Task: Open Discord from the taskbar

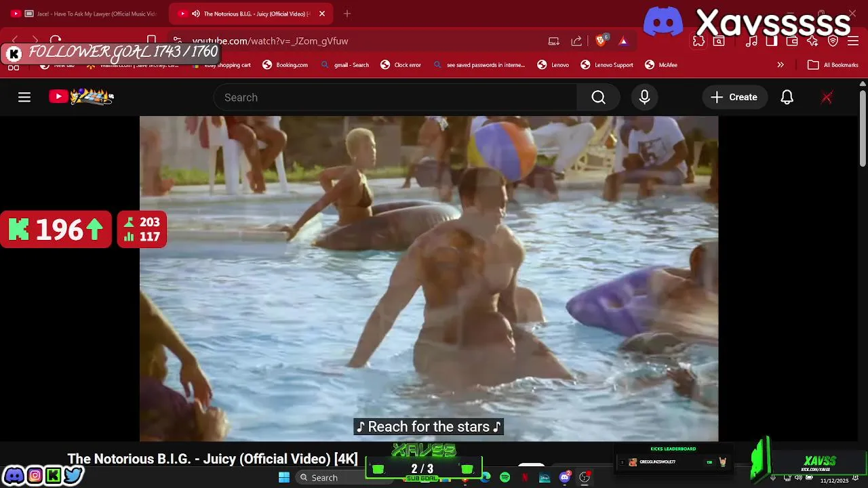Action: pyautogui.click(x=565, y=477)
